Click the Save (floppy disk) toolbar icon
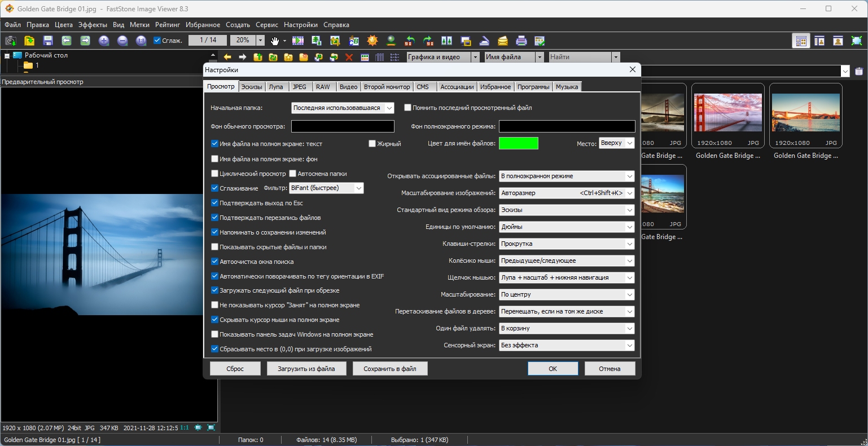The image size is (868, 446). click(x=48, y=41)
